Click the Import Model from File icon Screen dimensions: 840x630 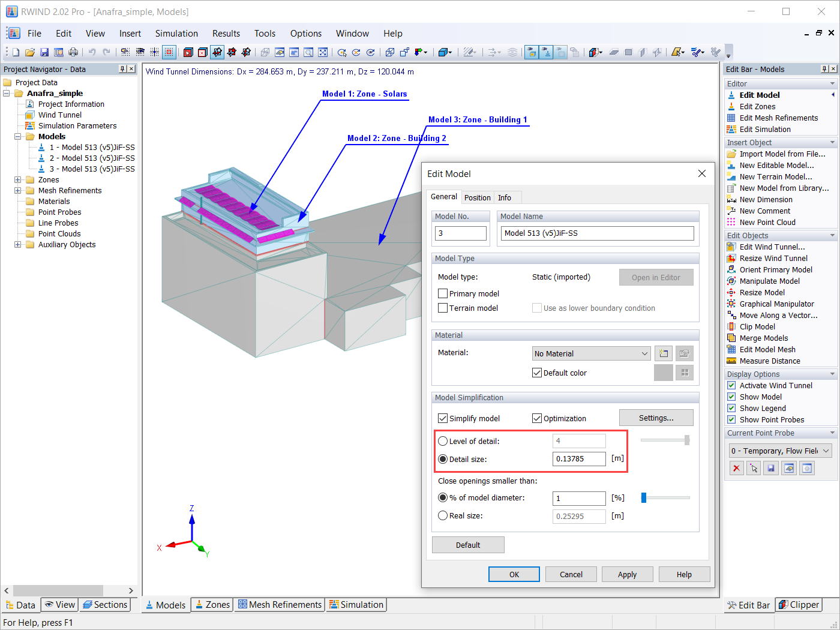(x=731, y=154)
